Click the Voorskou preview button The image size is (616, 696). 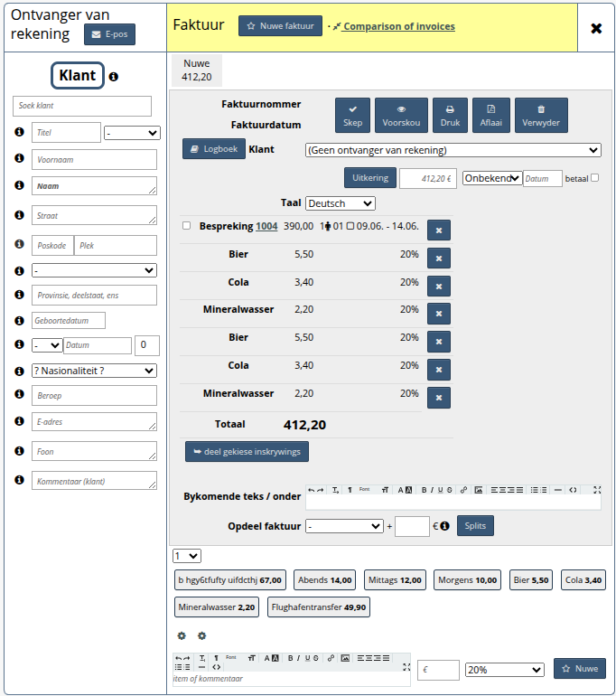point(401,116)
